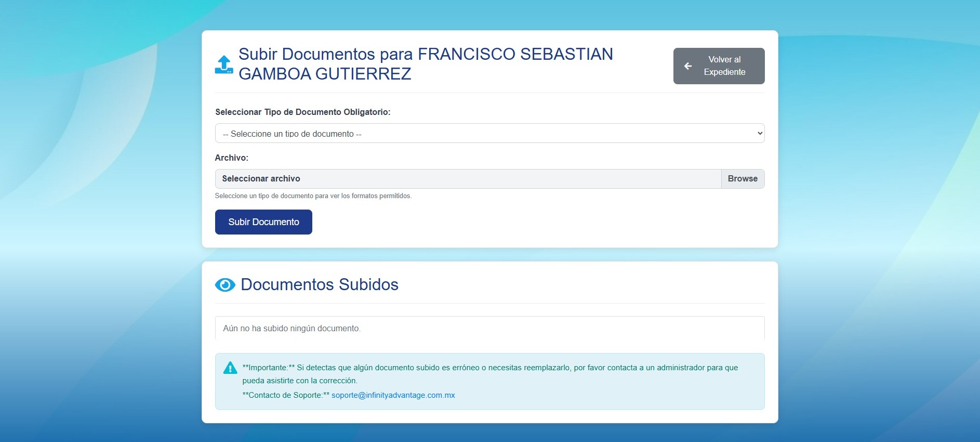Open the soporte@infinityadvantage.com.mx email link
Image resolution: width=980 pixels, height=442 pixels.
coord(393,395)
